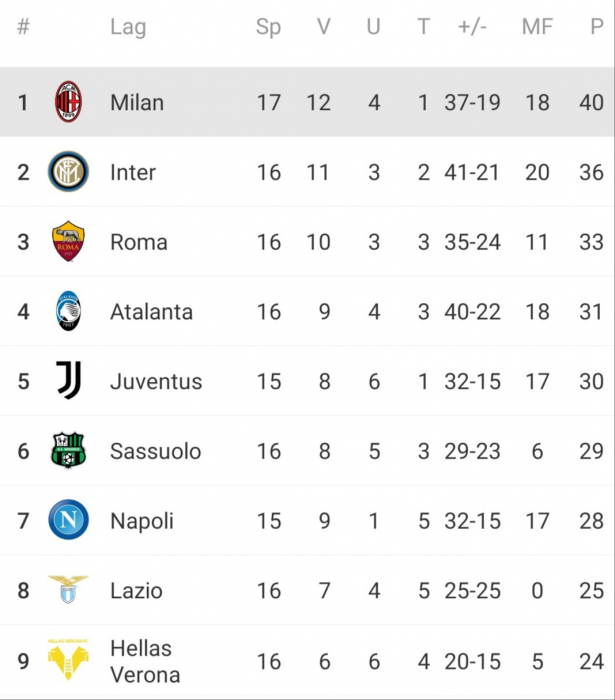Screen dimensions: 615x700
Task: Open the Hellas Verona team name
Action: coord(145,661)
